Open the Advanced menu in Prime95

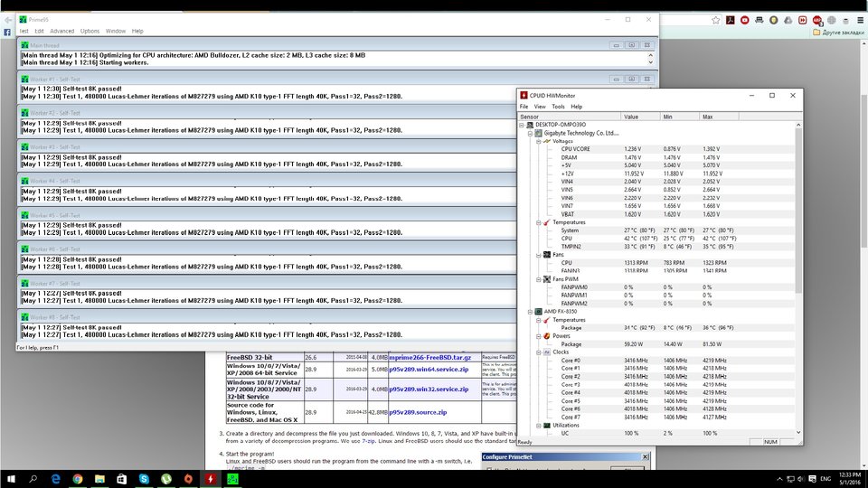[61, 31]
